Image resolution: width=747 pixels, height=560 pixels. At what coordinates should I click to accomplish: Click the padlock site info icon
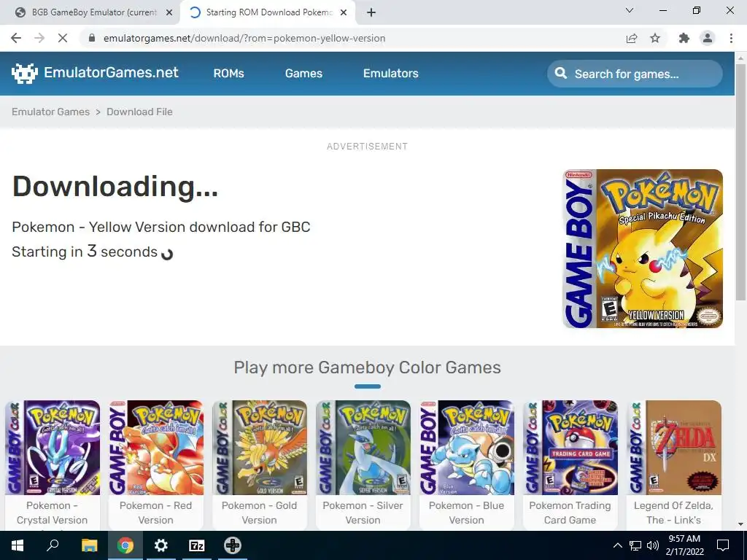tap(92, 38)
